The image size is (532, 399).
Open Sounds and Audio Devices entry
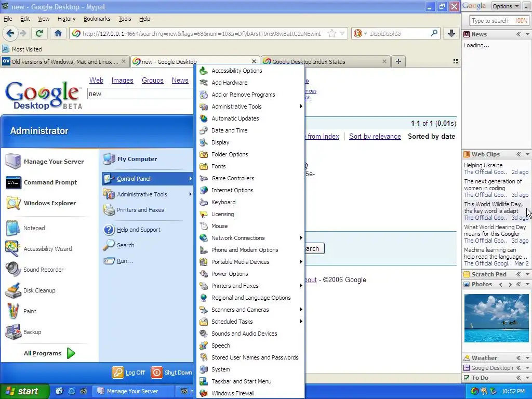pos(244,334)
